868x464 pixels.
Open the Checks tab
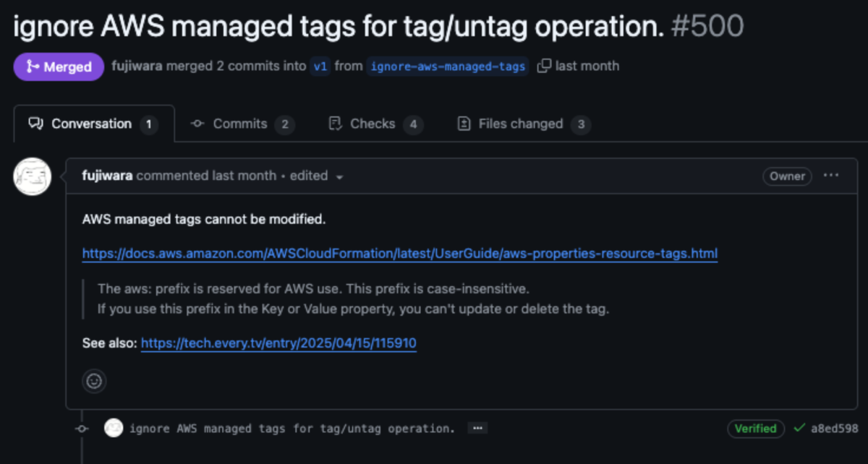tap(375, 124)
